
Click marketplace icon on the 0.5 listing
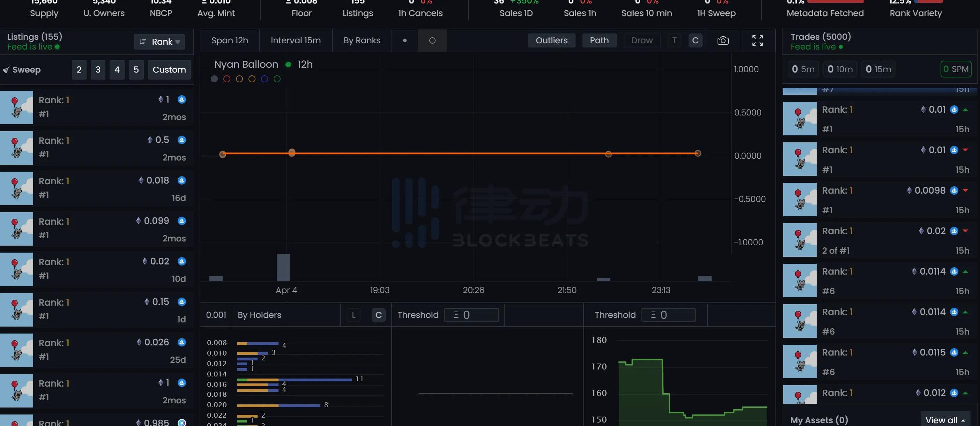182,140
